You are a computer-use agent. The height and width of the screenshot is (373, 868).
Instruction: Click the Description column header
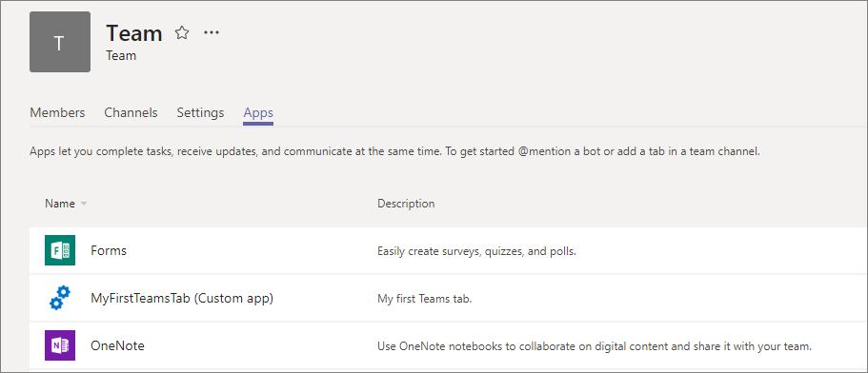[406, 204]
